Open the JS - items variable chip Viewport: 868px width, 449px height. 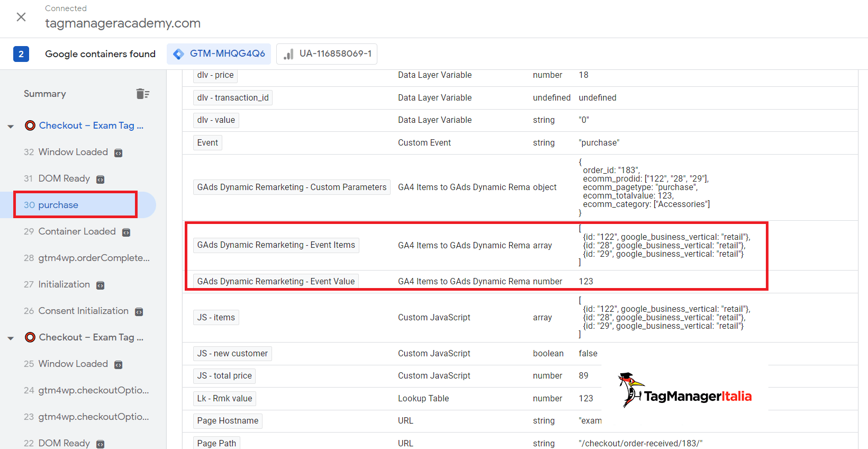pos(216,317)
